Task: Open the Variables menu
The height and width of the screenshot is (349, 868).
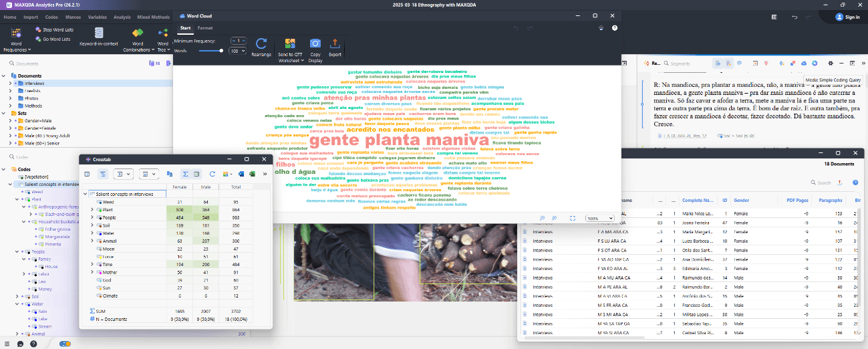Action: (97, 17)
